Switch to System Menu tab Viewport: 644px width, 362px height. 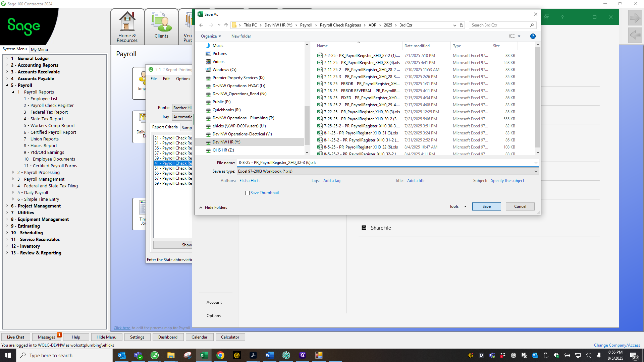[15, 49]
